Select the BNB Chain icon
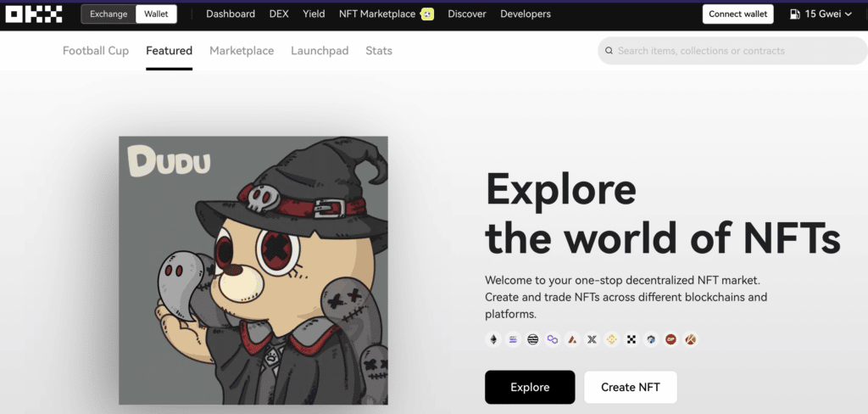This screenshot has width=868, height=414. pos(611,339)
